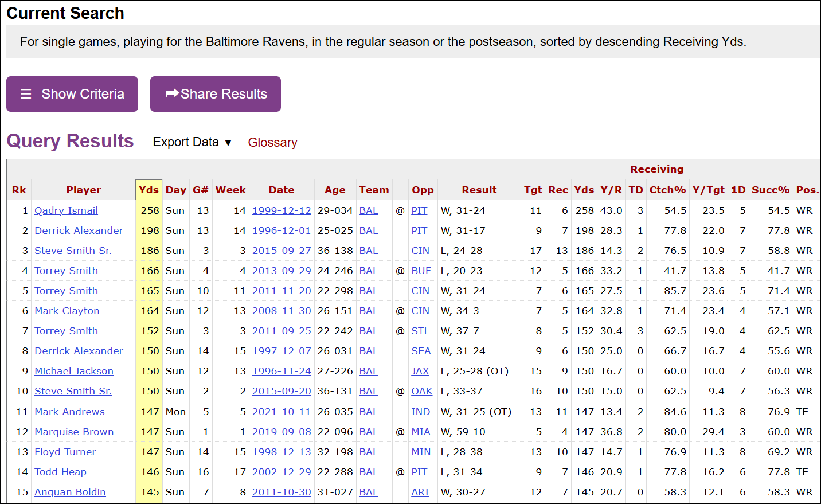The width and height of the screenshot is (821, 504).
Task: Open the 2019-09-08 game date link
Action: 282,432
